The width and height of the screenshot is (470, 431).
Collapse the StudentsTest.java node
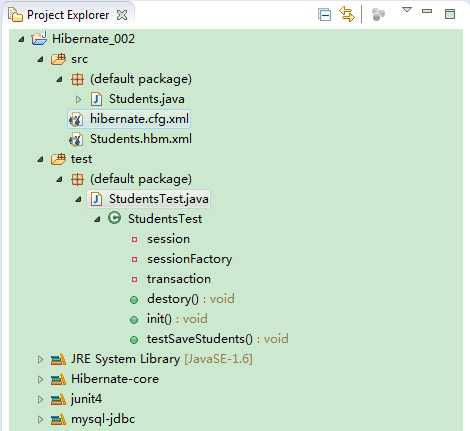click(x=78, y=199)
